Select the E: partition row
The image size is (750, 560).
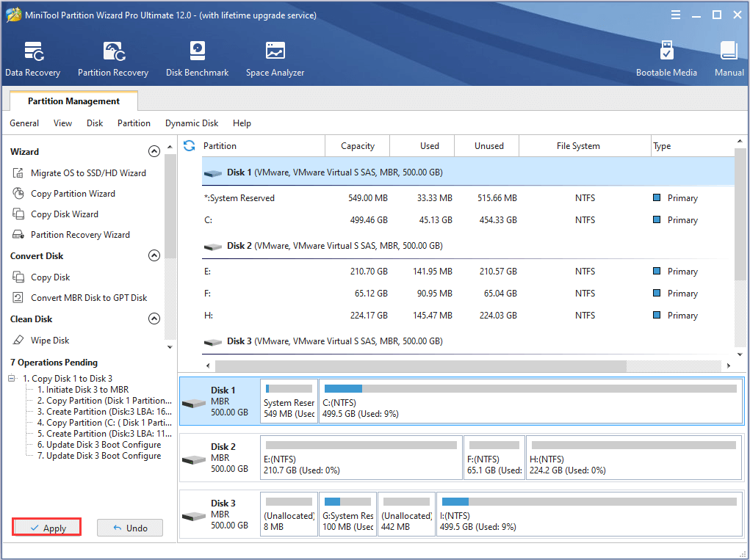click(x=468, y=272)
